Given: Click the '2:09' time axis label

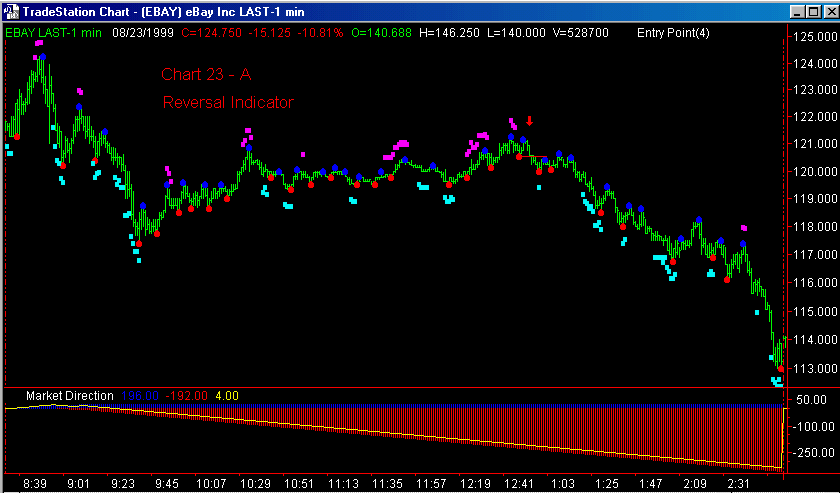Looking at the screenshot, I should coord(694,484).
